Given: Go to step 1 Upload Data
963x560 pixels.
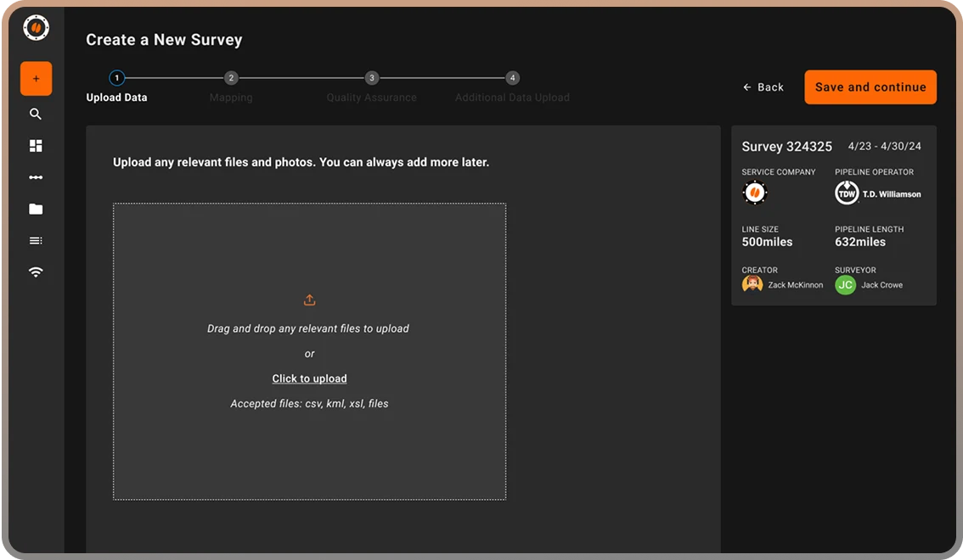Looking at the screenshot, I should pyautogui.click(x=116, y=87).
